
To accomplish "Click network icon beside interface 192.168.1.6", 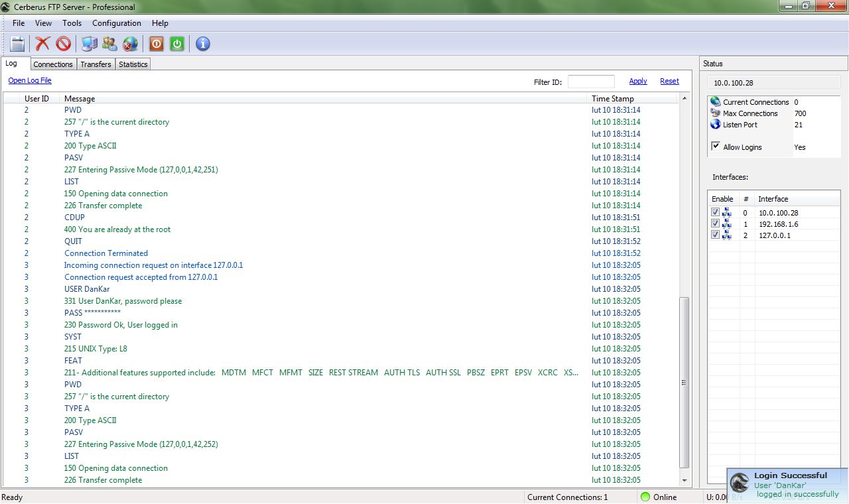I will pos(726,224).
